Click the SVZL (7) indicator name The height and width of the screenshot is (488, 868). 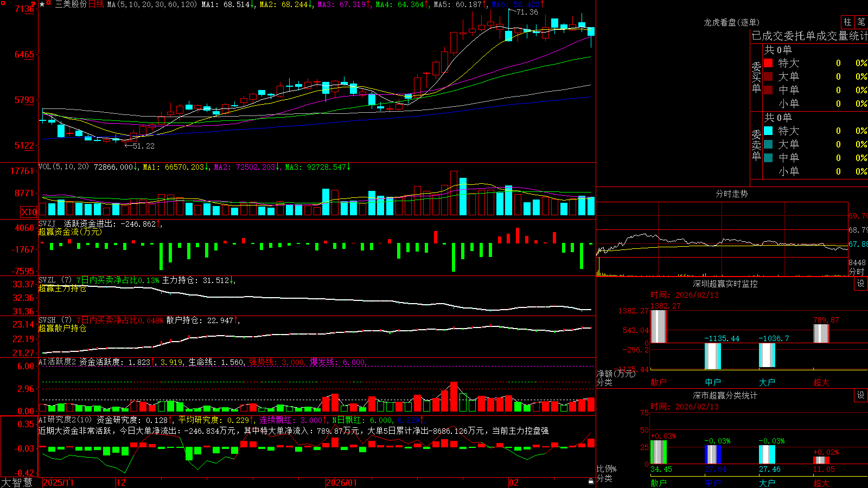click(x=55, y=280)
